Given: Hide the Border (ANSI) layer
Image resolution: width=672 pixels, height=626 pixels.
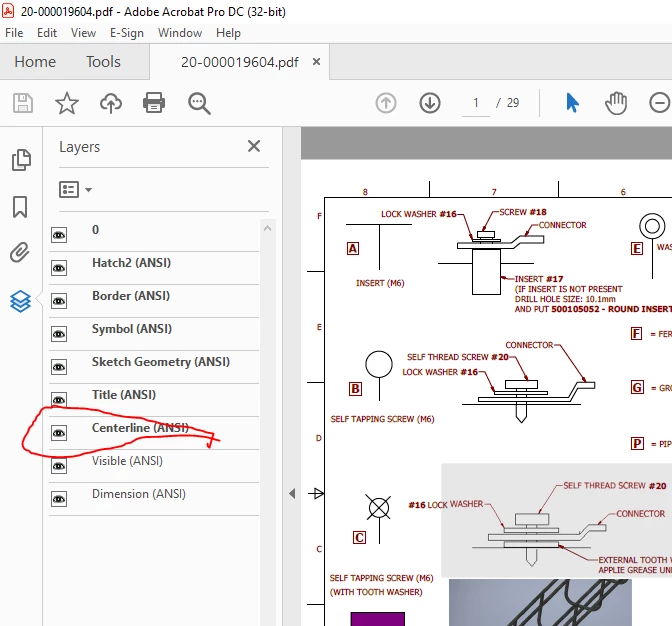Looking at the screenshot, I should point(59,301).
